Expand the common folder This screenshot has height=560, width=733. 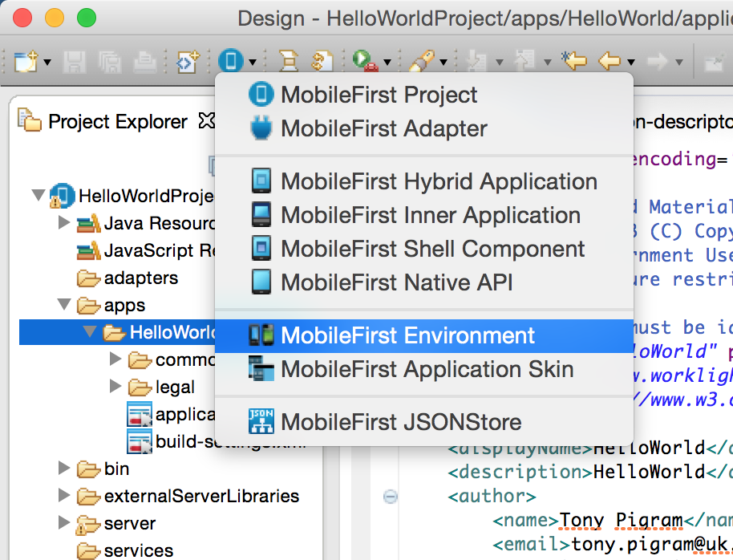(x=115, y=359)
